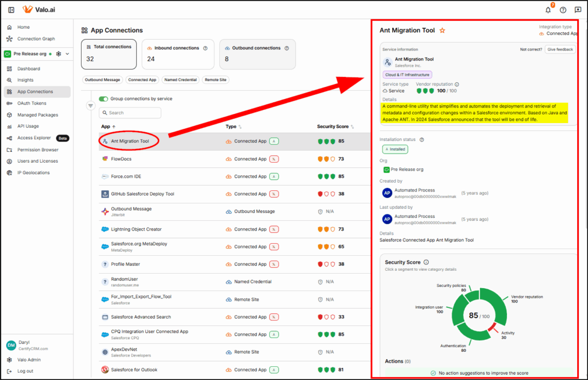Favorite Ant Migration Tool with star icon
588x380 pixels.
[442, 30]
